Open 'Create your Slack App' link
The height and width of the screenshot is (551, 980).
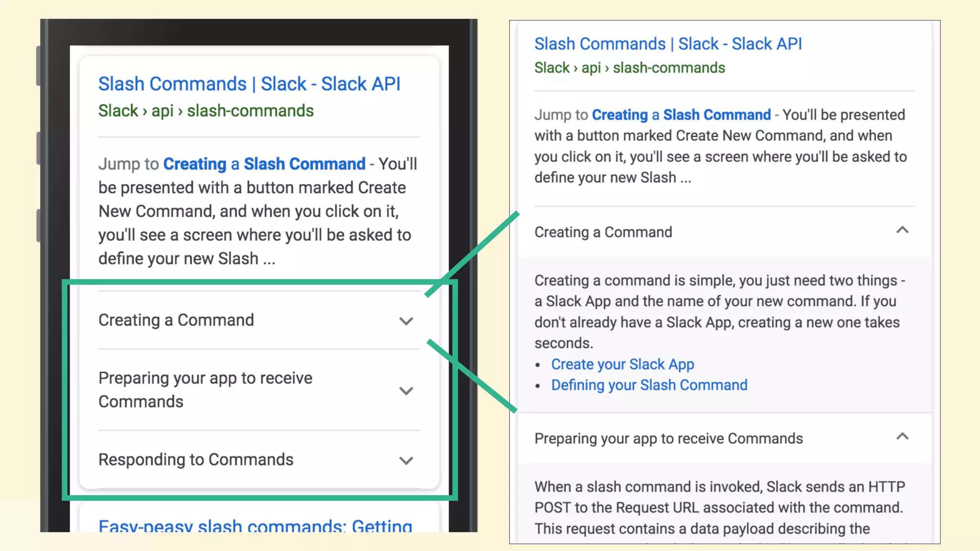coord(622,364)
